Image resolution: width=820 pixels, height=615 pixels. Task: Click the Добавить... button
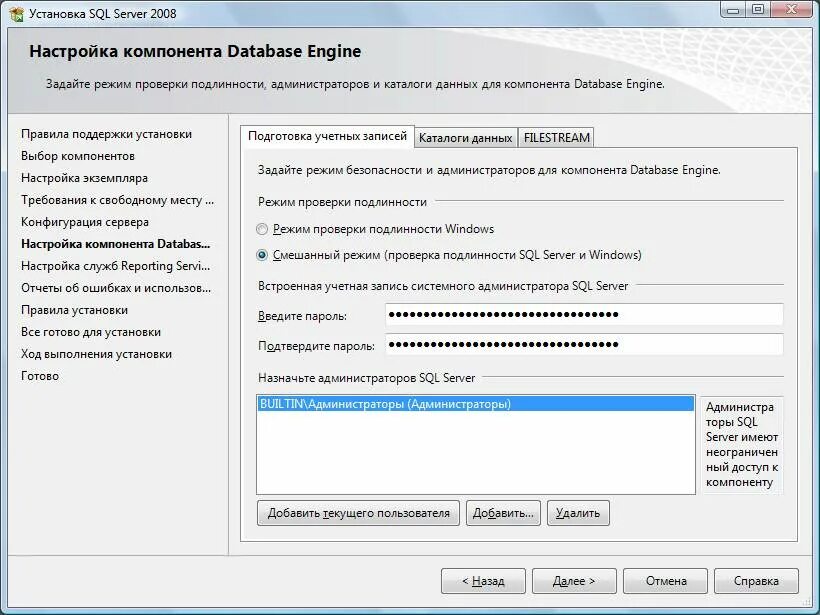[503, 513]
